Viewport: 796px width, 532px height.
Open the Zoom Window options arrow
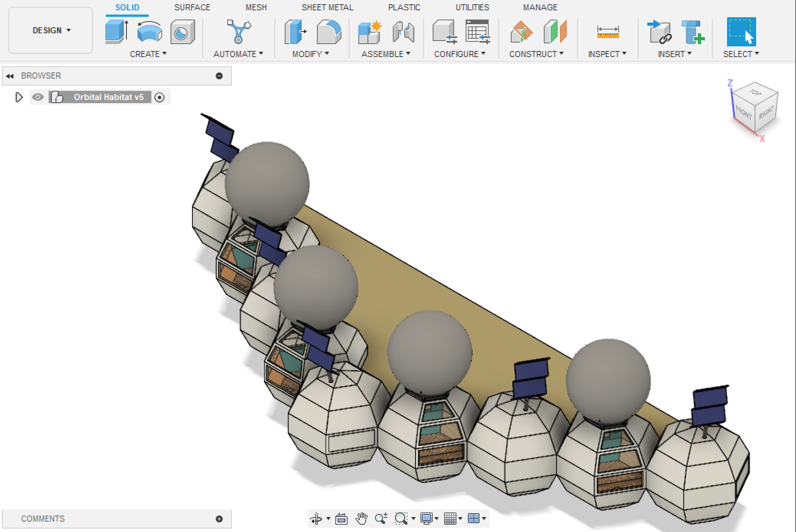coord(413,519)
